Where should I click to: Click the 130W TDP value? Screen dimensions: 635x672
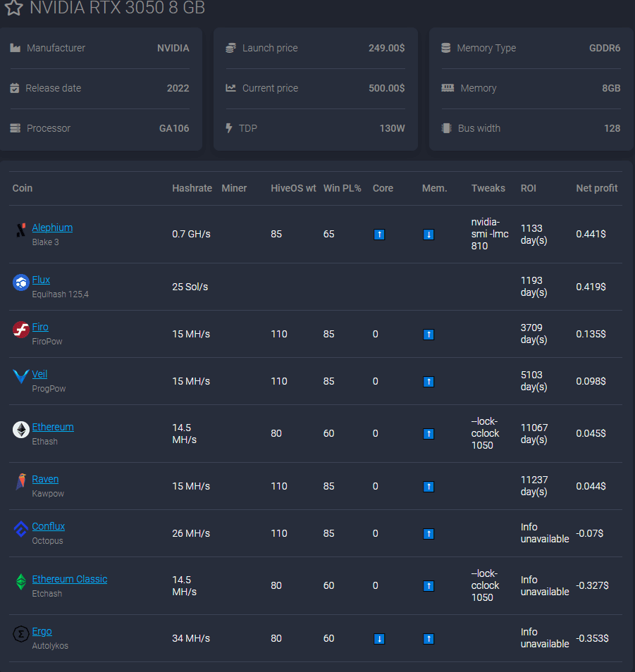pyautogui.click(x=393, y=128)
